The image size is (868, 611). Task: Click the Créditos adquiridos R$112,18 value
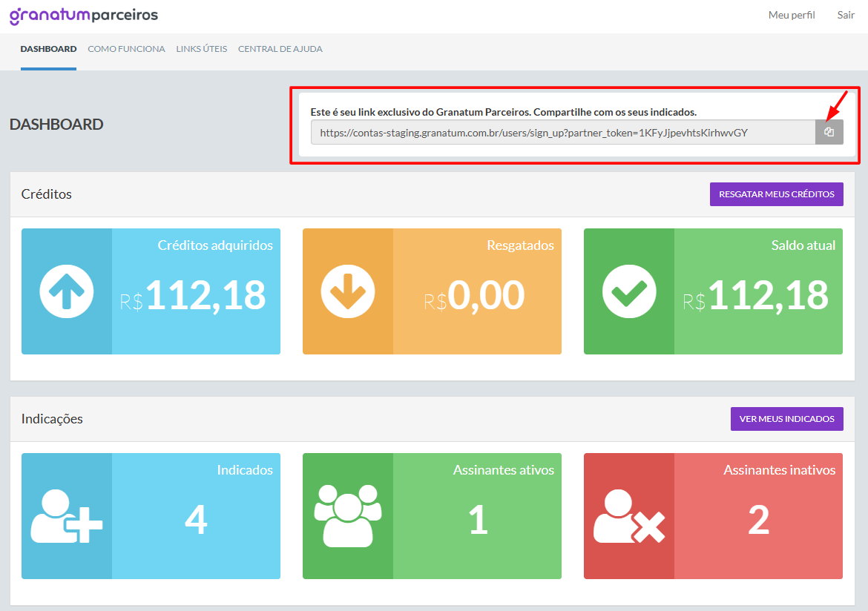point(193,296)
